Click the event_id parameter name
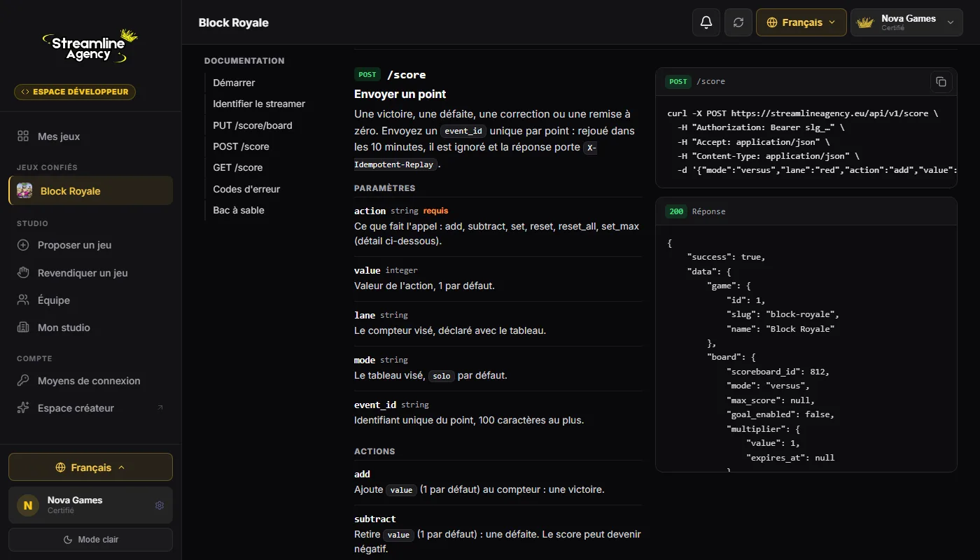Image resolution: width=980 pixels, height=560 pixels. [x=375, y=405]
